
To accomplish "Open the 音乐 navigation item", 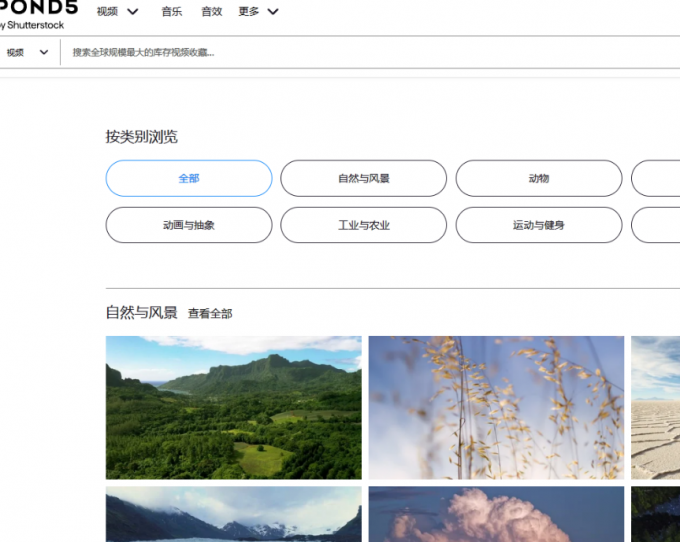I will [x=172, y=12].
